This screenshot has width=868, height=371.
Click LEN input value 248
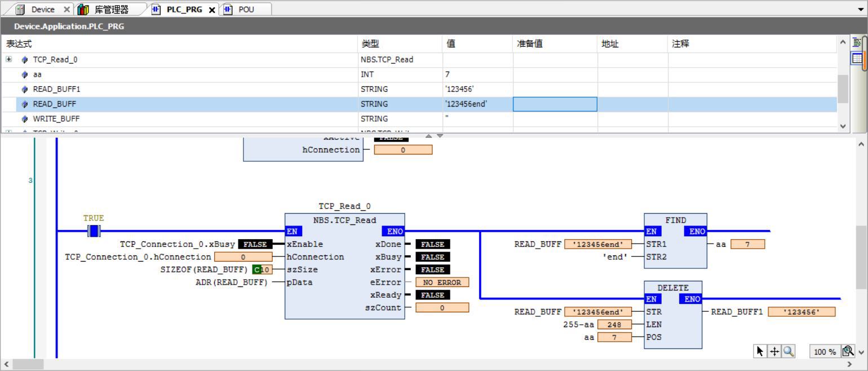tap(614, 325)
